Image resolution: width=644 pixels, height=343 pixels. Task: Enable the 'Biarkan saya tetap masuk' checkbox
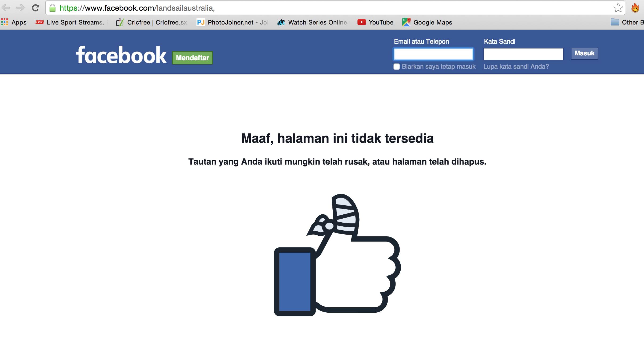point(397,67)
